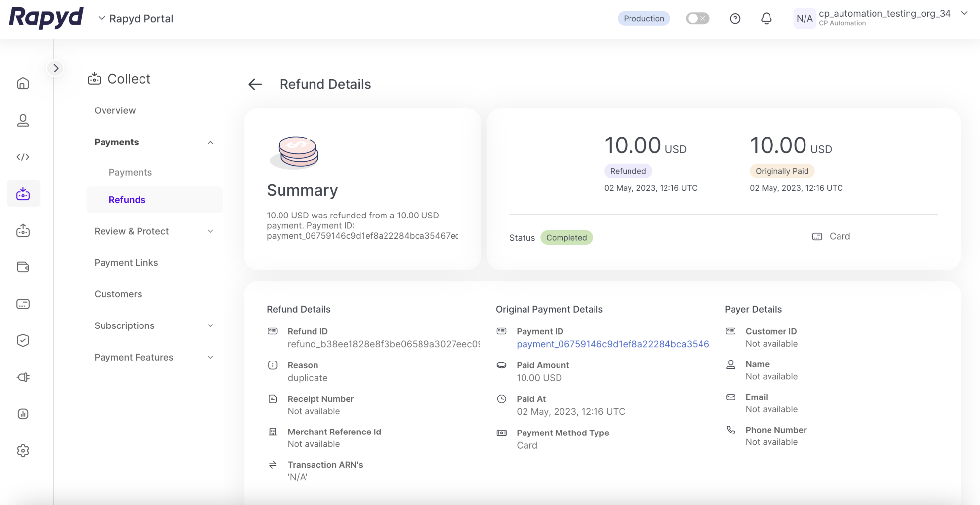
Task: Expand the Review & Protect section
Action: tap(210, 231)
